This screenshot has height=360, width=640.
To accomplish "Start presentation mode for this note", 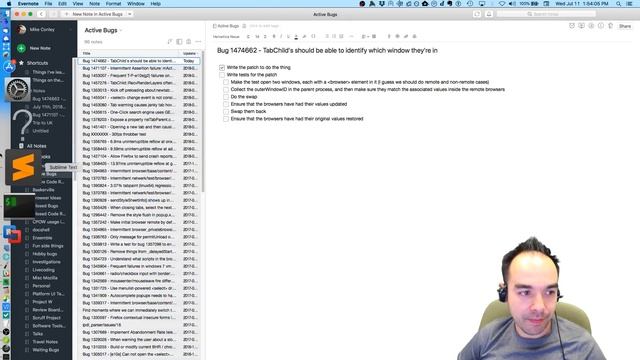I will point(581,26).
